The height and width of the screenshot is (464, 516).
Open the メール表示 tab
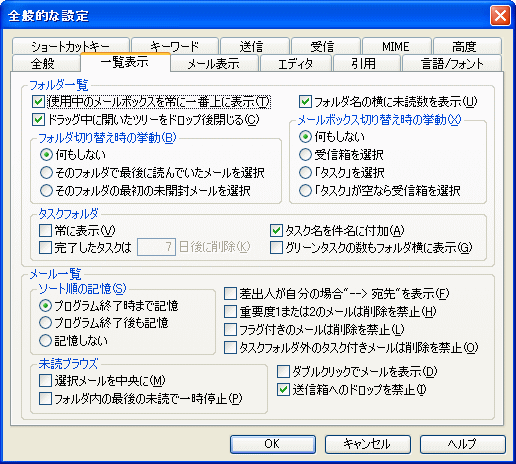[215, 63]
